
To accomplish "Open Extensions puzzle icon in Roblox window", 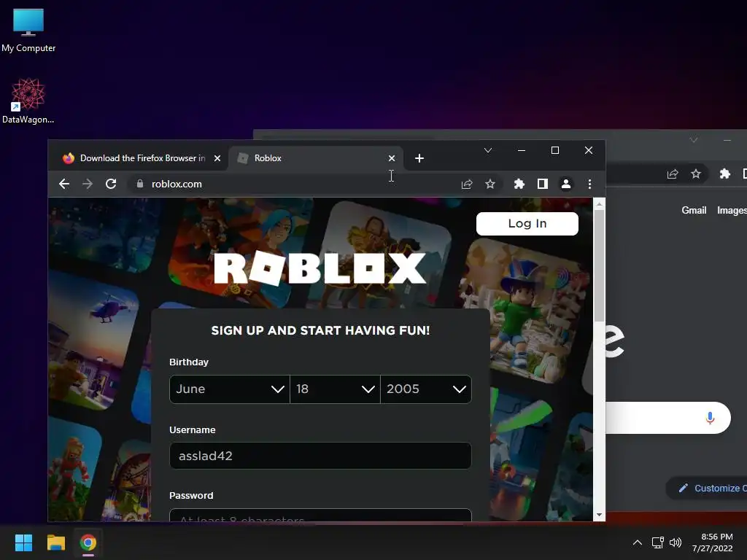I will pyautogui.click(x=519, y=184).
